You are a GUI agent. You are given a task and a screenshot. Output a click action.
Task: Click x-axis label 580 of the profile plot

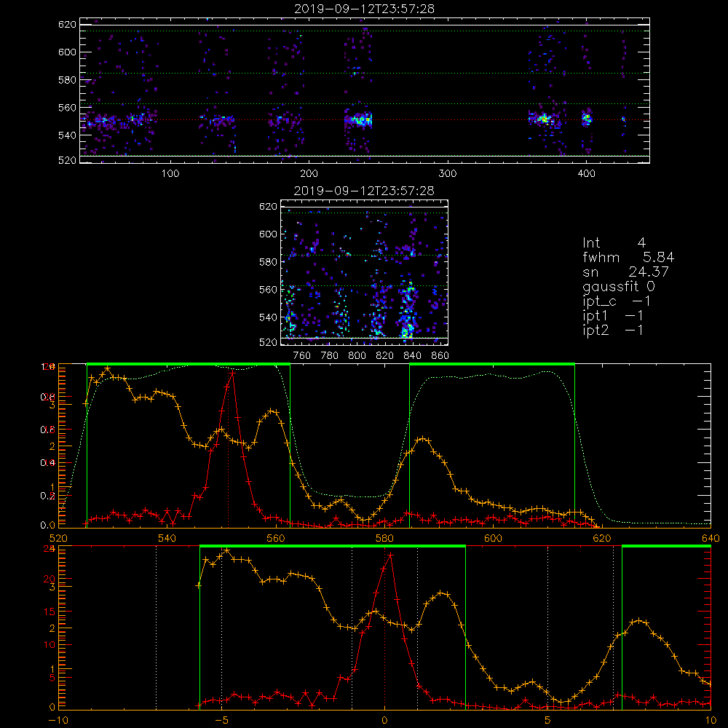[384, 539]
